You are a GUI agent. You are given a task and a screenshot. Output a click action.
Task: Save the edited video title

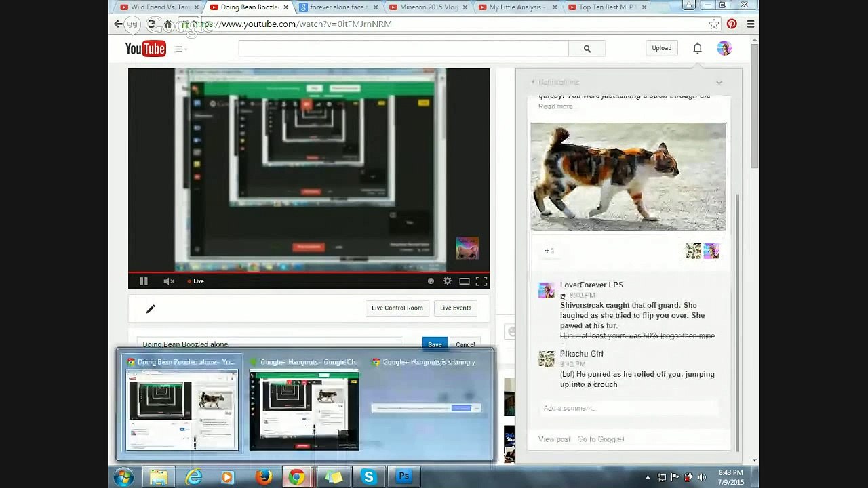(435, 344)
